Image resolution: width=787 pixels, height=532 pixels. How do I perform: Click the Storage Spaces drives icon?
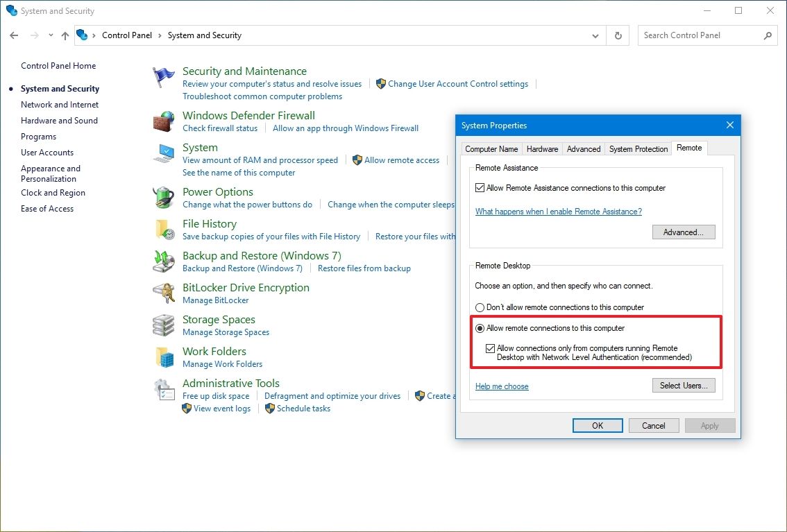click(163, 325)
